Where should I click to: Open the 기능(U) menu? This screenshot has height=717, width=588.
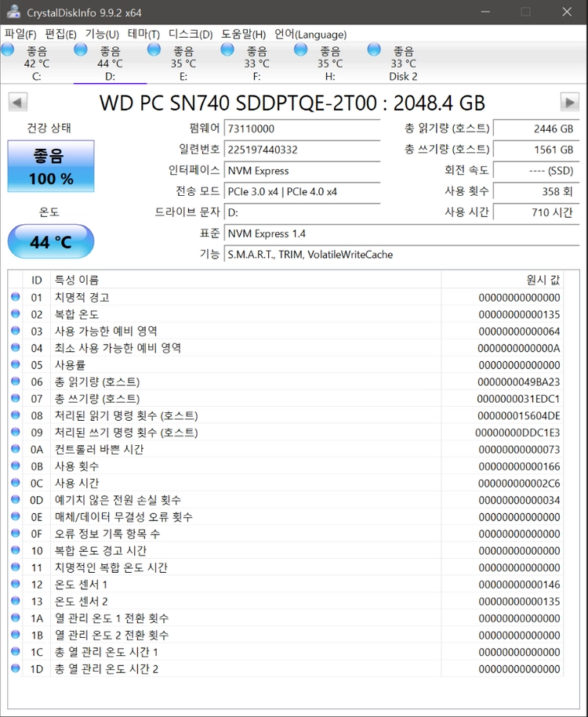(x=102, y=34)
